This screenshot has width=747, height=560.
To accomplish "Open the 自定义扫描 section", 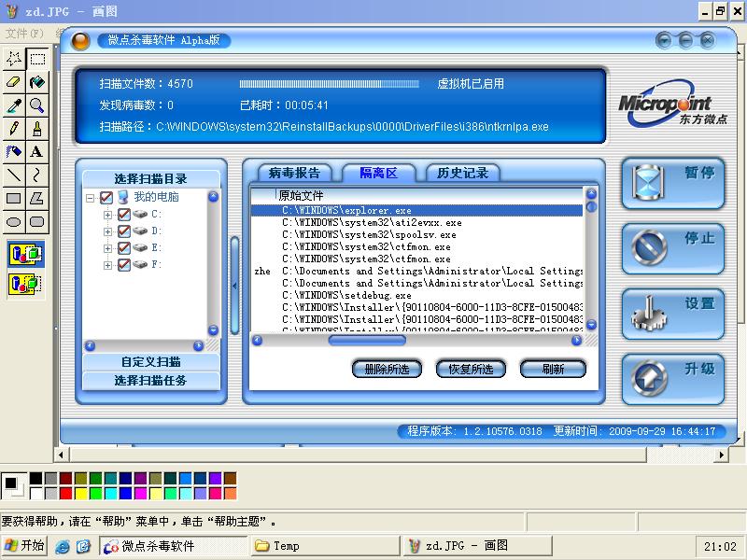I will (151, 362).
